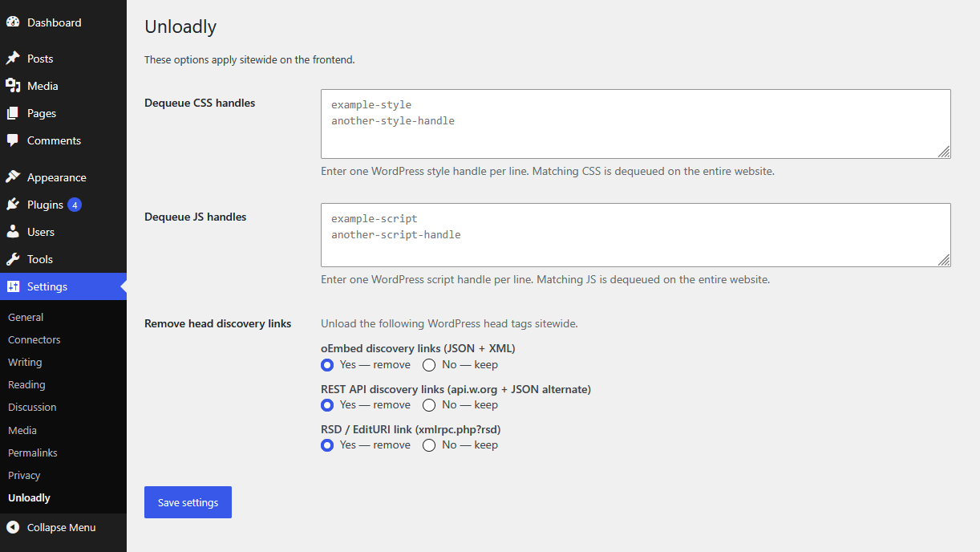
Task: Click the Media library icon
Action: click(x=13, y=86)
